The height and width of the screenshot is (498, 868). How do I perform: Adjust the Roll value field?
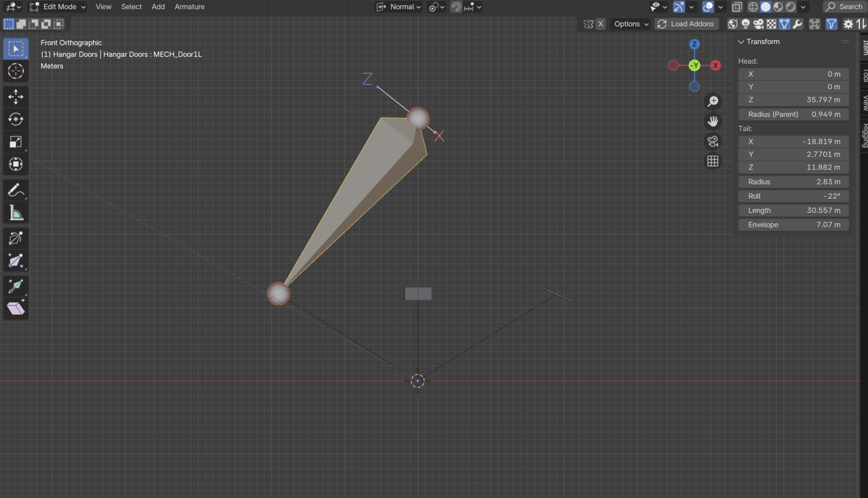point(793,196)
